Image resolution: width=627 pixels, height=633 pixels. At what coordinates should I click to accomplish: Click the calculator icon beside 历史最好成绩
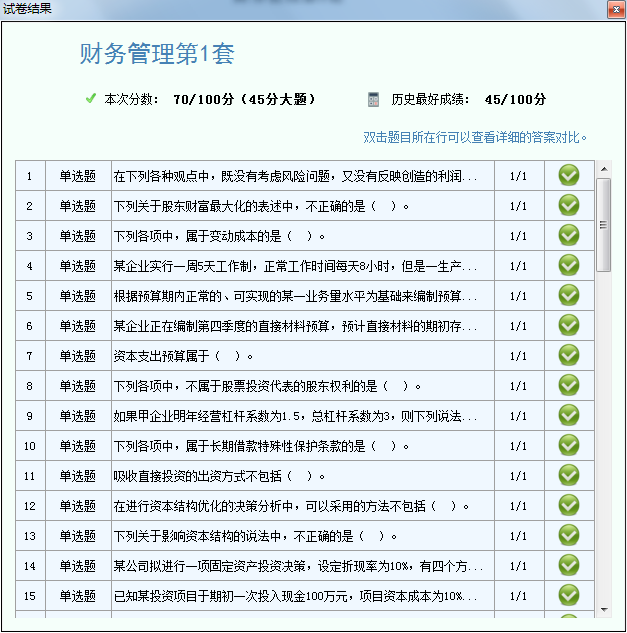click(x=373, y=99)
